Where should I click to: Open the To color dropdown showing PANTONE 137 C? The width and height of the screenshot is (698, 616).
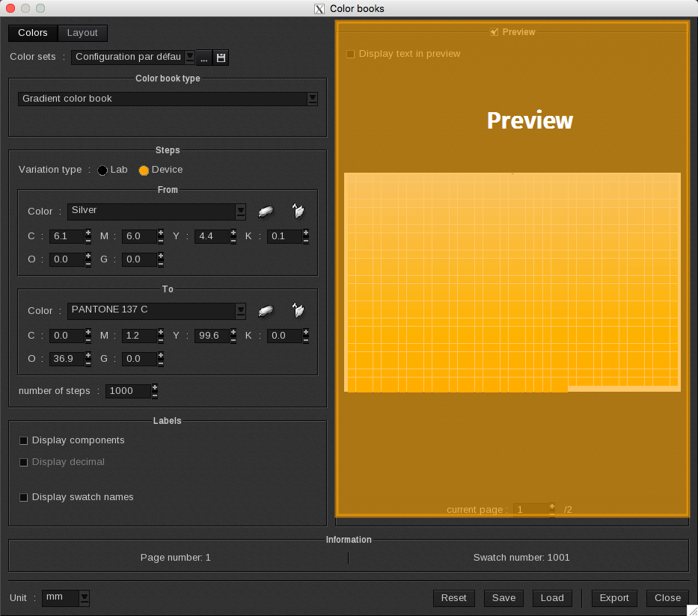pyautogui.click(x=240, y=311)
